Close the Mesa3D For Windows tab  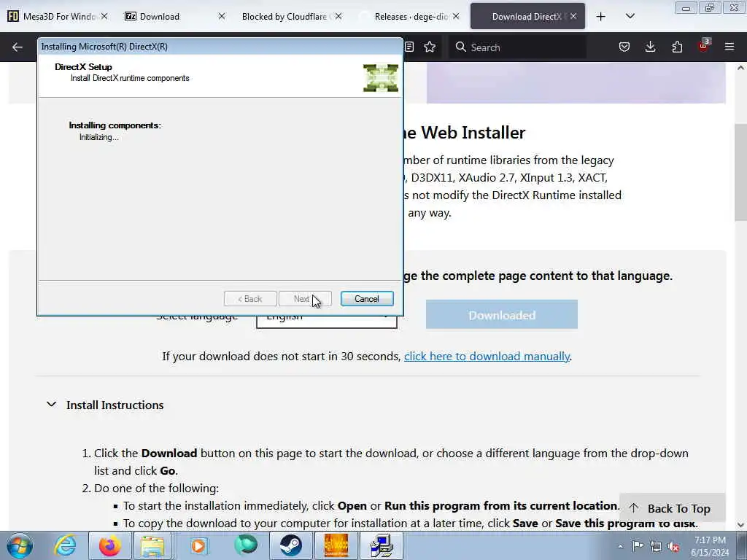pyautogui.click(x=104, y=16)
